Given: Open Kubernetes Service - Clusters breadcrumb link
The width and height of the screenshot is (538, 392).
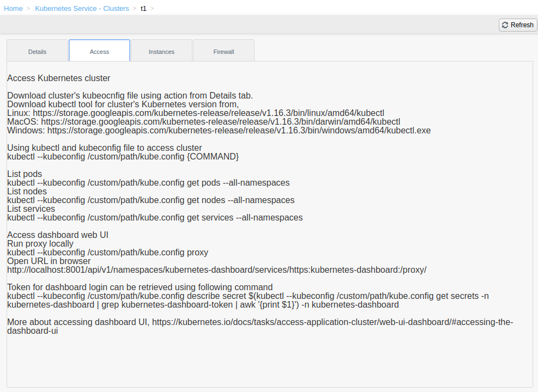Looking at the screenshot, I should [x=82, y=8].
